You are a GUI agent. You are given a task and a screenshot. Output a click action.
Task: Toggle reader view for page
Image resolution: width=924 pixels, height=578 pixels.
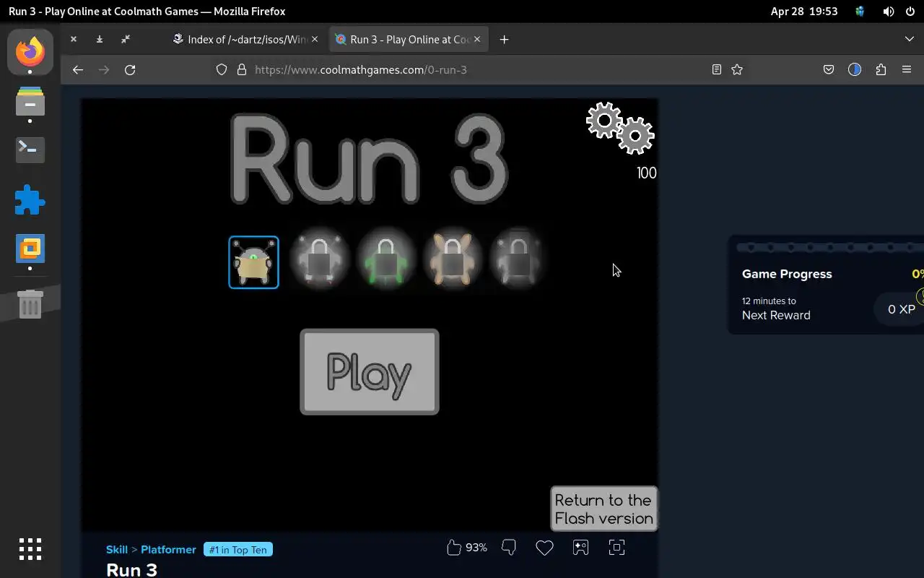pyautogui.click(x=717, y=70)
